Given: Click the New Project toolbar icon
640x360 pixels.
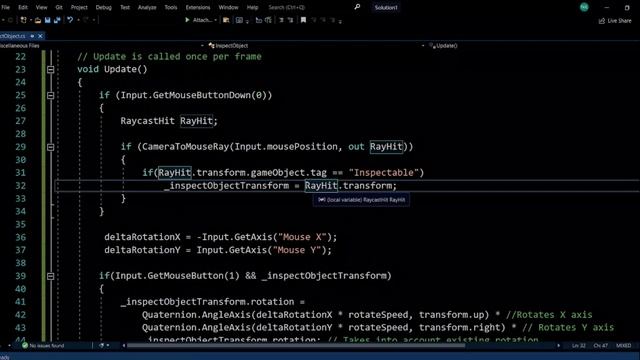Looking at the screenshot, I should click(x=23, y=20).
